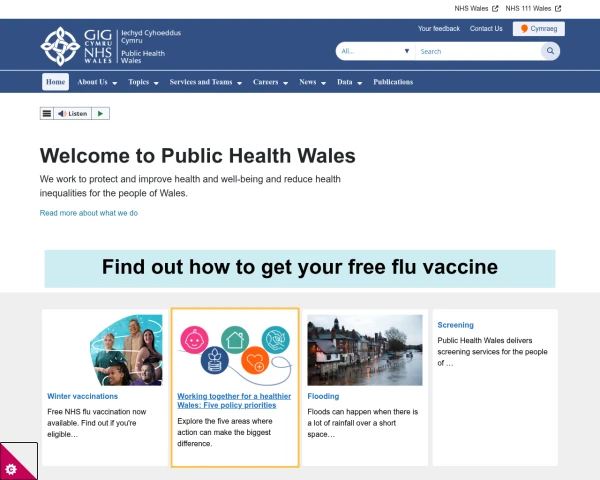Open the Screening link

tap(455, 325)
